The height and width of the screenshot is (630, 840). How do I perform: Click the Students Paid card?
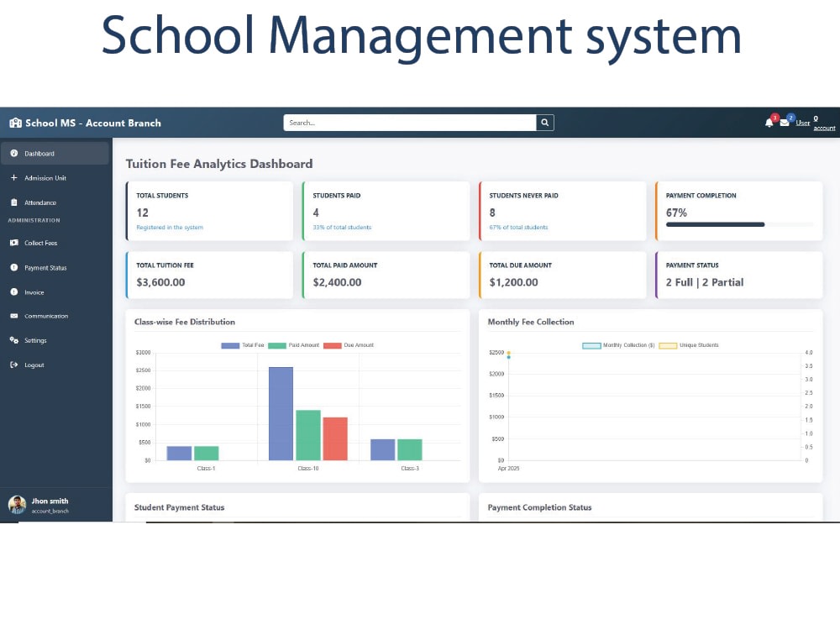[386, 211]
